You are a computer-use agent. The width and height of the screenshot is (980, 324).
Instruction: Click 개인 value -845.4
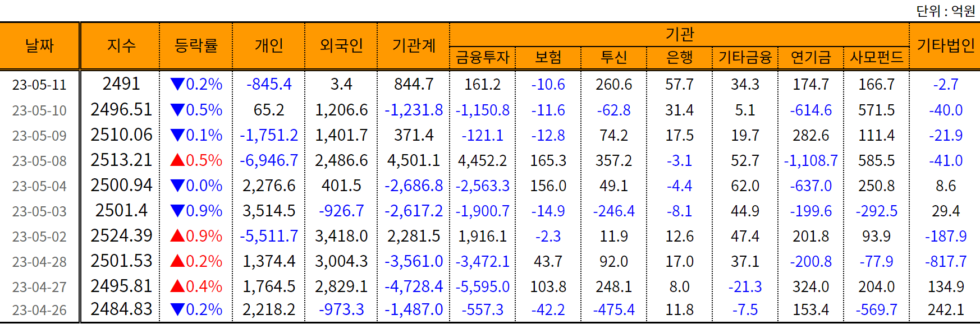269,85
